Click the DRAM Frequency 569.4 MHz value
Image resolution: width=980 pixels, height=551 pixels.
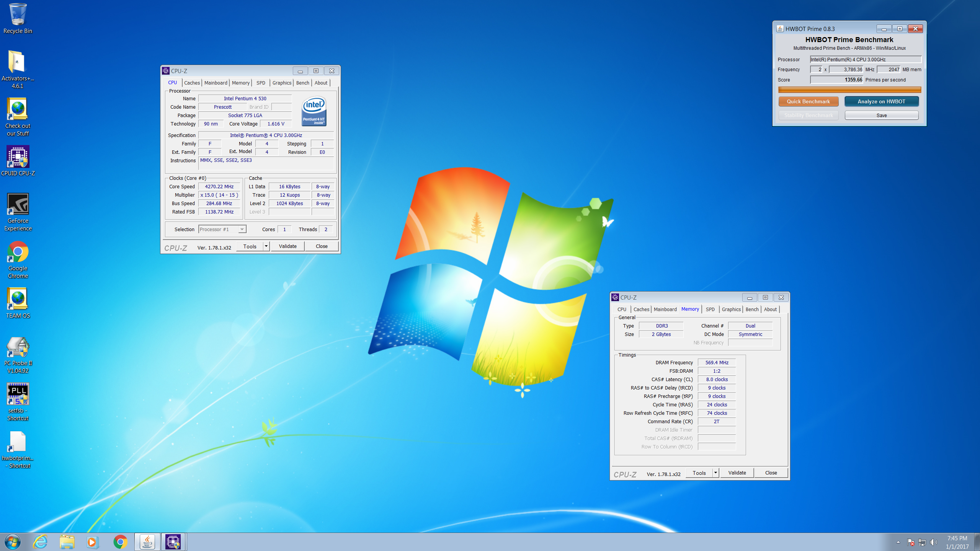click(717, 362)
